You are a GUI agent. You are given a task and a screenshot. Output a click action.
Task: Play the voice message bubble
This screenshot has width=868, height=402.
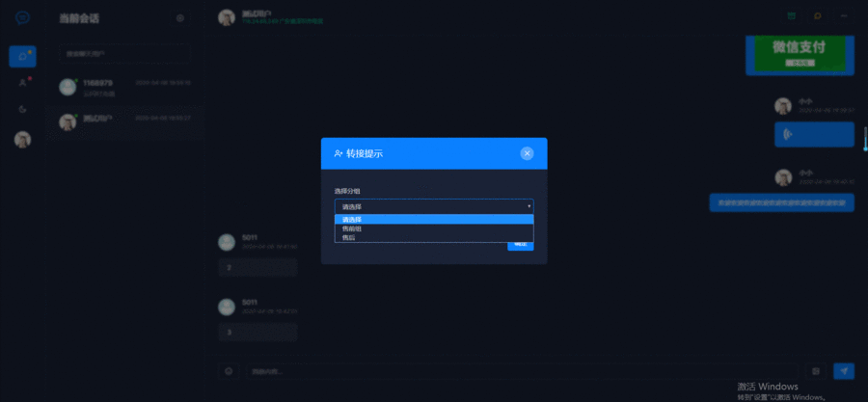(x=814, y=134)
